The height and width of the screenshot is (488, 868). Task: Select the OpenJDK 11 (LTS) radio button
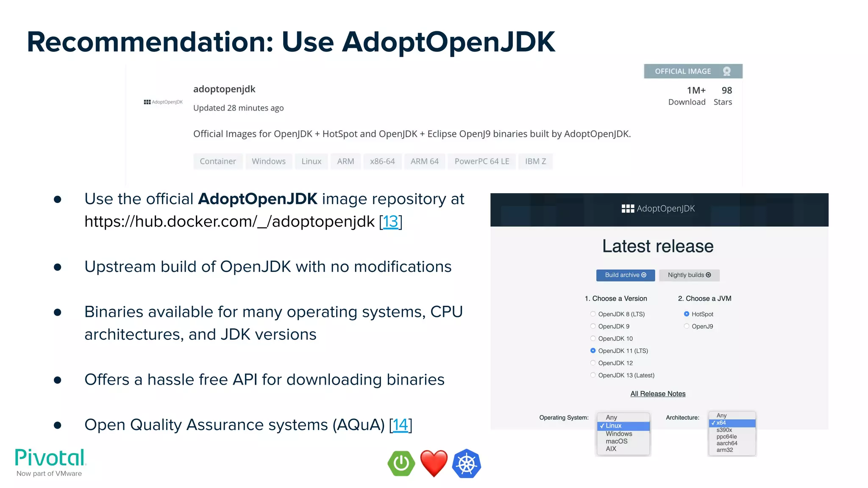[593, 351]
